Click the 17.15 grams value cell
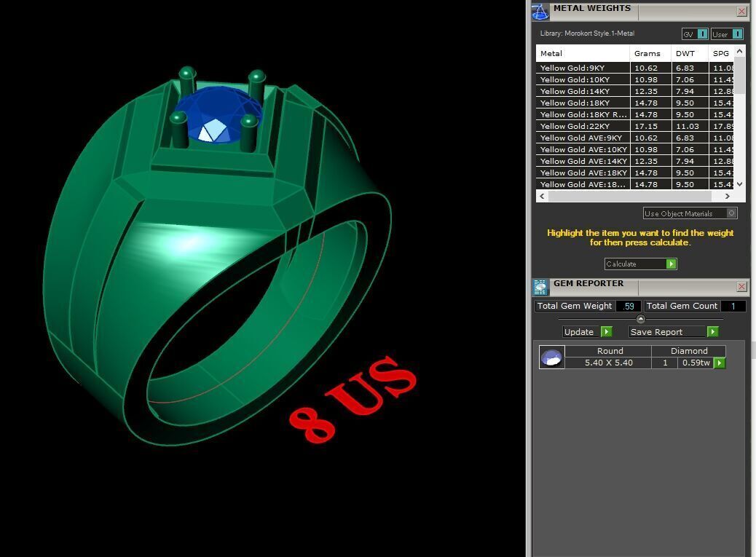The image size is (756, 557). (650, 126)
